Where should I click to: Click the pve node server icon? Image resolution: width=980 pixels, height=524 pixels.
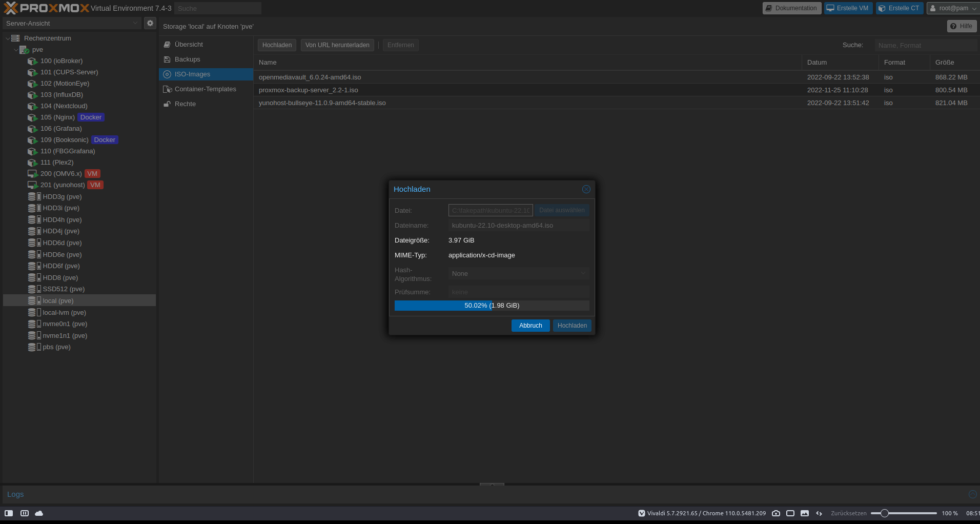(x=24, y=50)
